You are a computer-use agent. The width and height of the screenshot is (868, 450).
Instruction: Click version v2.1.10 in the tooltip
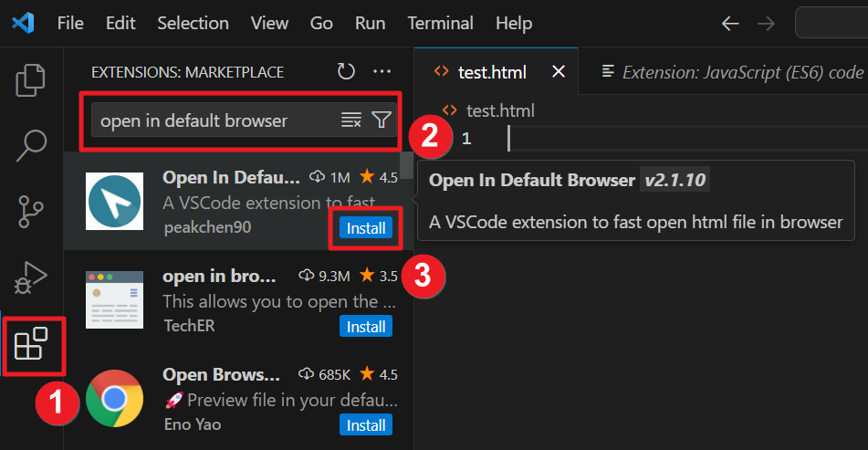click(x=675, y=180)
